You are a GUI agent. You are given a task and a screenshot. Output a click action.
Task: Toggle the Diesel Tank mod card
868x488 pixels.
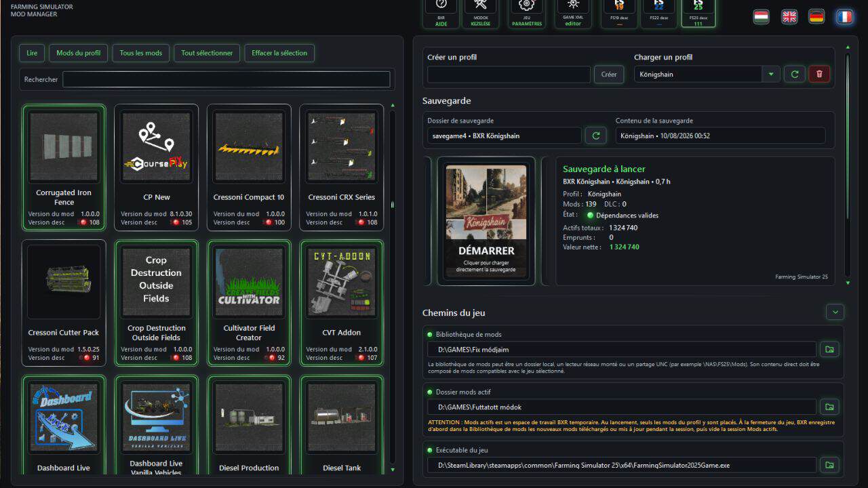point(341,425)
